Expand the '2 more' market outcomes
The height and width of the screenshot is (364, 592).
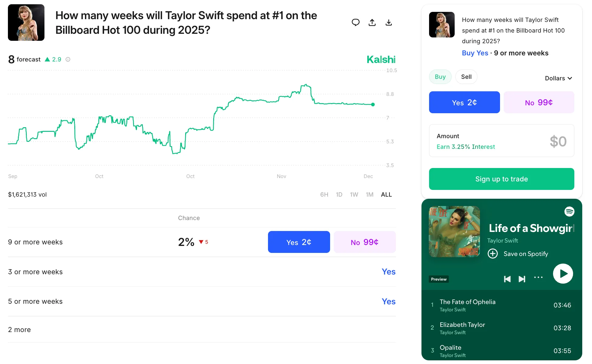coord(19,330)
